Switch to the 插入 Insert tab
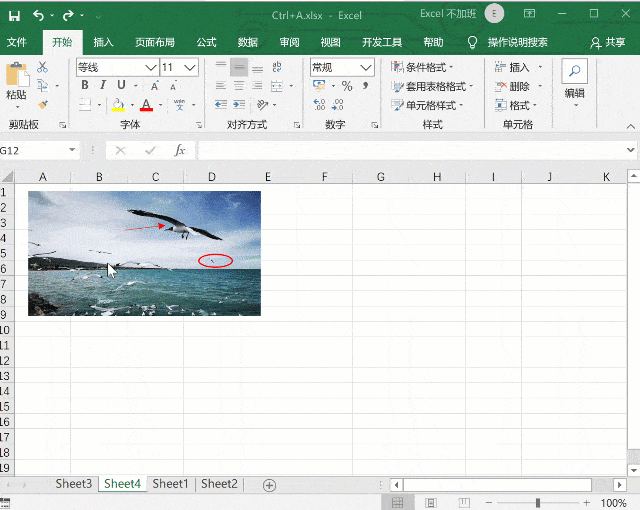 [103, 42]
